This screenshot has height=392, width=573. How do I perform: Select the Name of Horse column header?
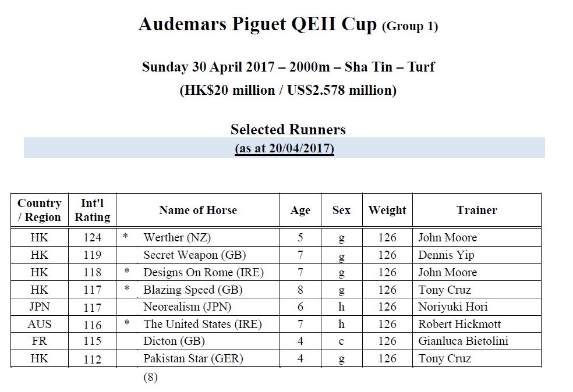point(198,210)
